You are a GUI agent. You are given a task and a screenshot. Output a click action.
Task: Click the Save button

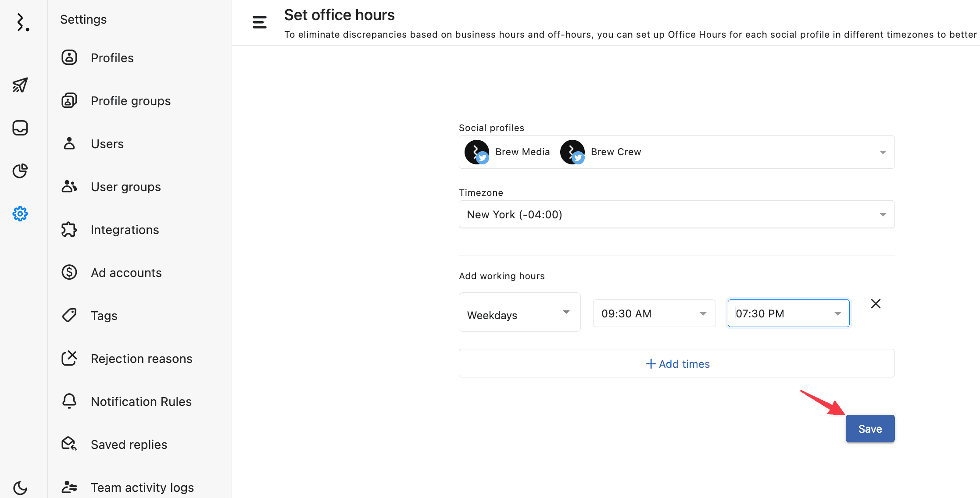pyautogui.click(x=869, y=429)
